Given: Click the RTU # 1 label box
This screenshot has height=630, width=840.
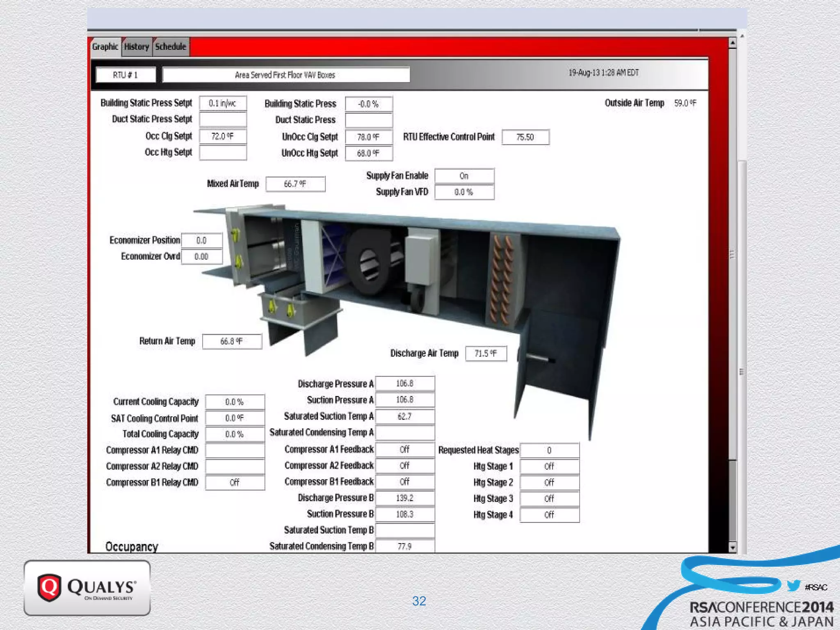Looking at the screenshot, I should [126, 75].
